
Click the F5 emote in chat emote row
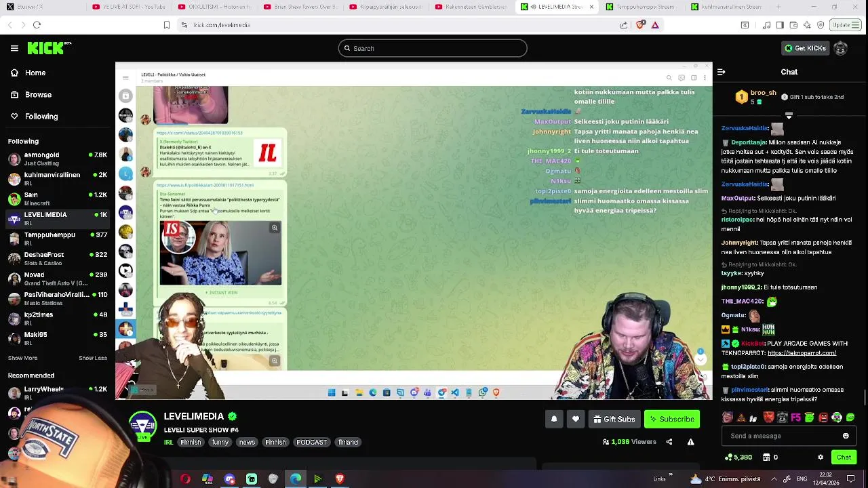tap(795, 418)
